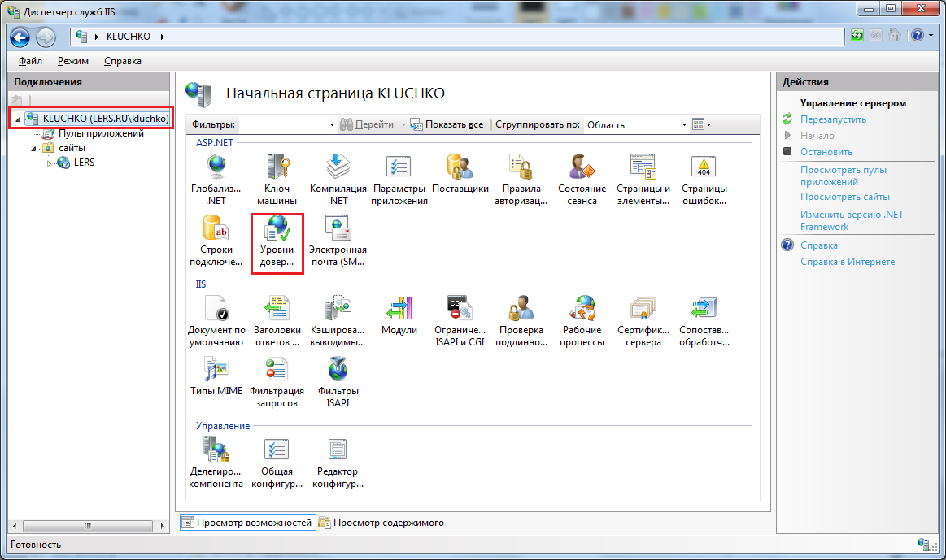Switch to Просмотр возможностей tab
946x560 pixels.
pyautogui.click(x=248, y=523)
